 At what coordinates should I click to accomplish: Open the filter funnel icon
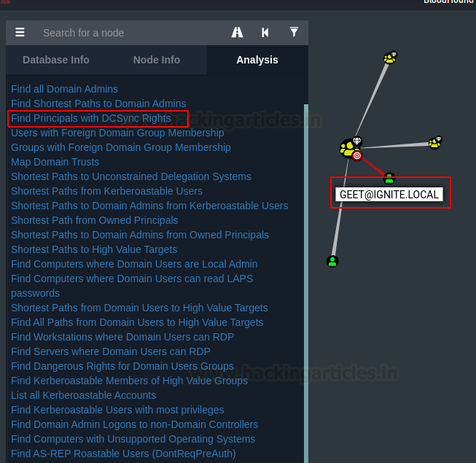coord(294,32)
